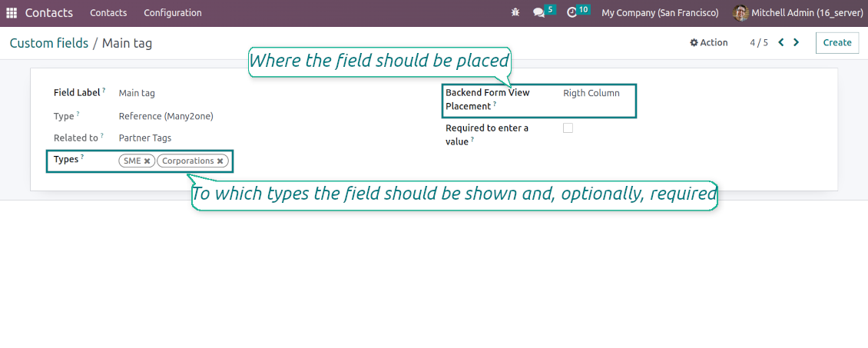Image resolution: width=868 pixels, height=348 pixels.
Task: Open the activities clock icon
Action: tap(571, 13)
